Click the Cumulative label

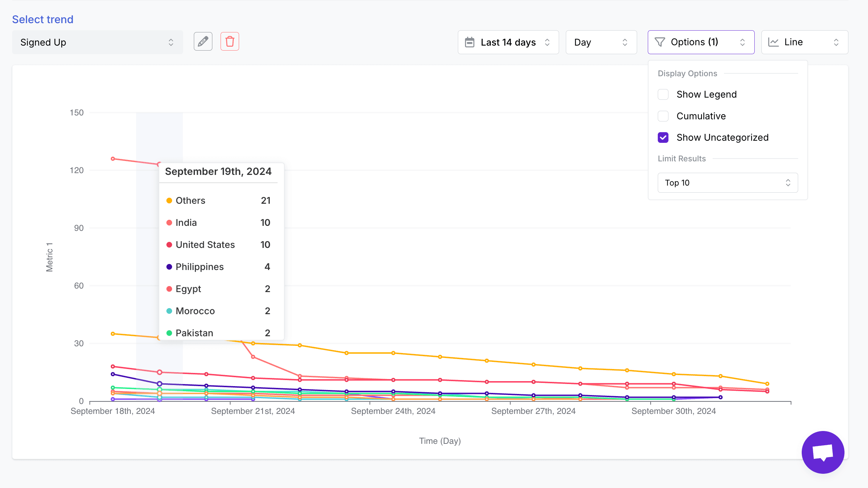pyautogui.click(x=701, y=116)
